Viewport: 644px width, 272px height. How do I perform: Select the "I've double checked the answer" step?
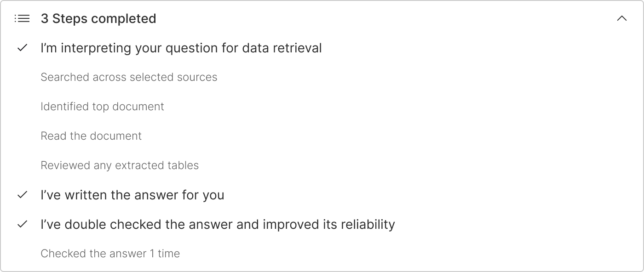click(x=218, y=224)
